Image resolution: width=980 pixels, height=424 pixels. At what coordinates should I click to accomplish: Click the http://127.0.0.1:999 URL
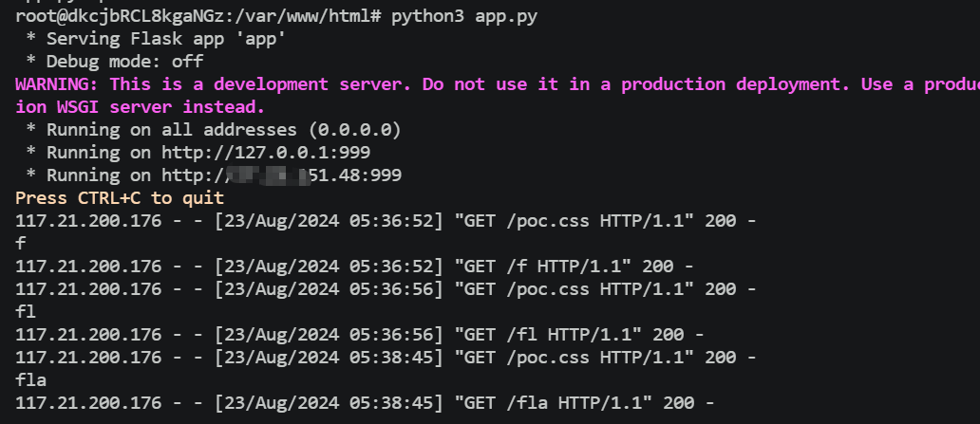click(266, 153)
